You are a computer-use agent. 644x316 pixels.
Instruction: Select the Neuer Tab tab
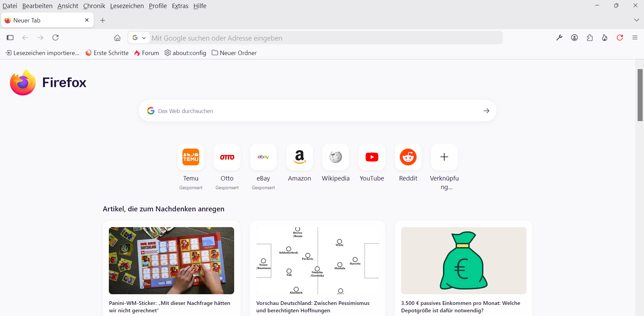click(x=47, y=20)
